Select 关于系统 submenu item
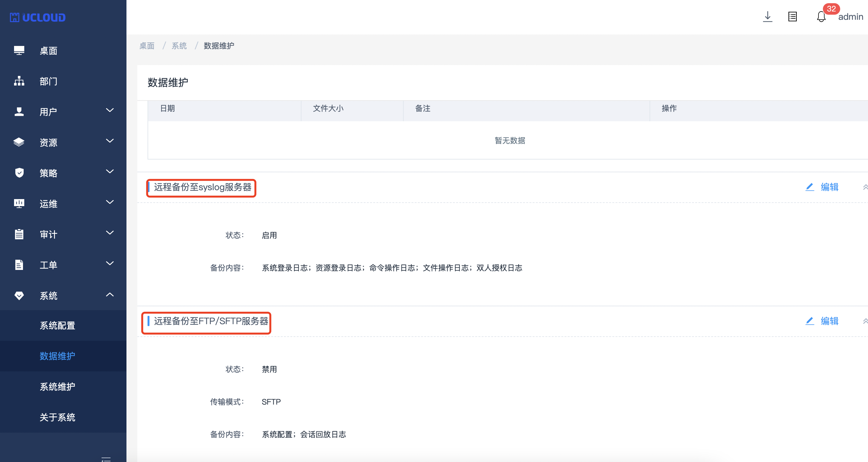868x462 pixels. pos(57,417)
